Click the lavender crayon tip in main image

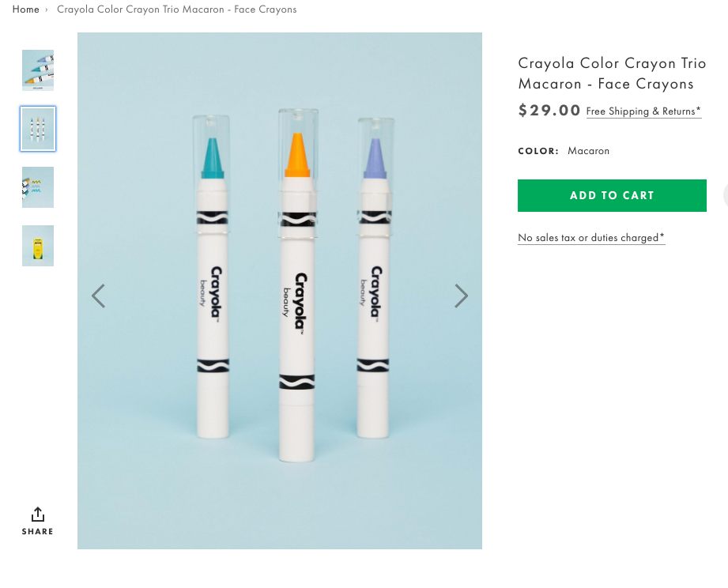coord(374,157)
